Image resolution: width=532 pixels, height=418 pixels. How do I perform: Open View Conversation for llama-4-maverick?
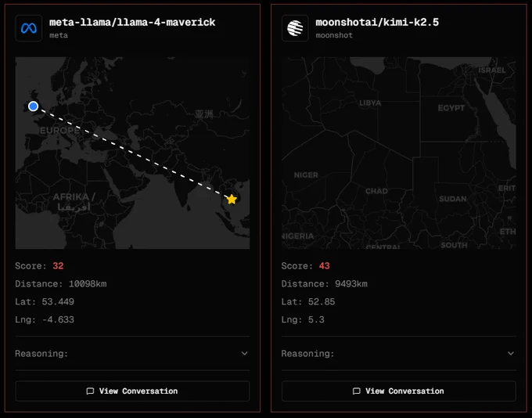pyautogui.click(x=132, y=391)
